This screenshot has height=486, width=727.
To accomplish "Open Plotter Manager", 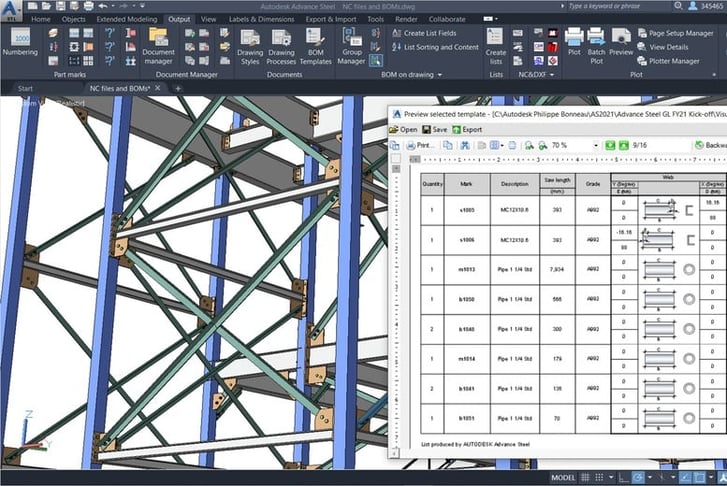I will click(x=669, y=61).
